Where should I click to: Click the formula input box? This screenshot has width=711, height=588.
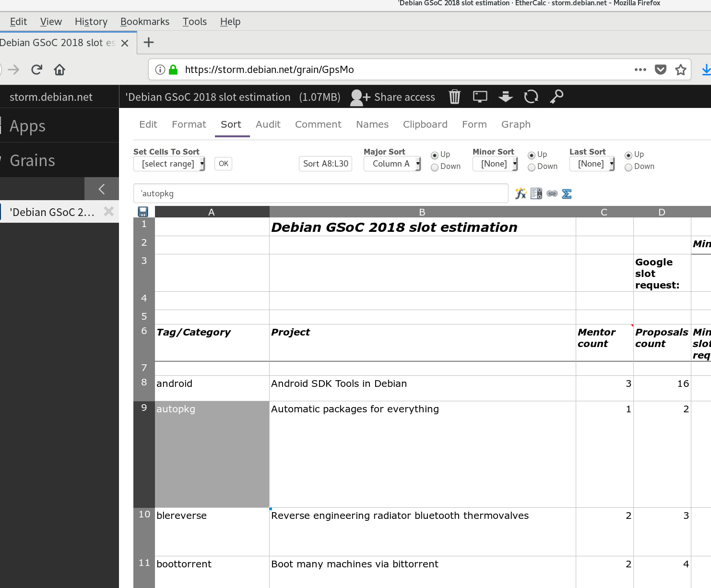point(321,193)
